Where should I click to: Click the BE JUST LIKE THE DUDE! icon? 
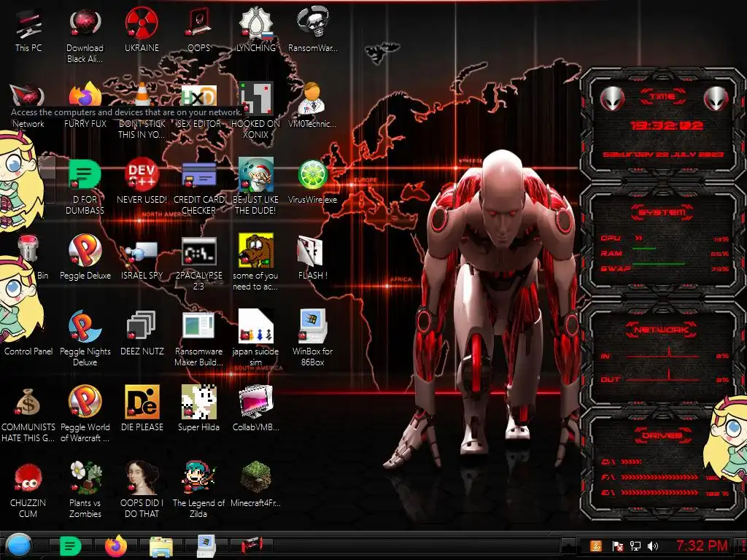click(x=256, y=187)
